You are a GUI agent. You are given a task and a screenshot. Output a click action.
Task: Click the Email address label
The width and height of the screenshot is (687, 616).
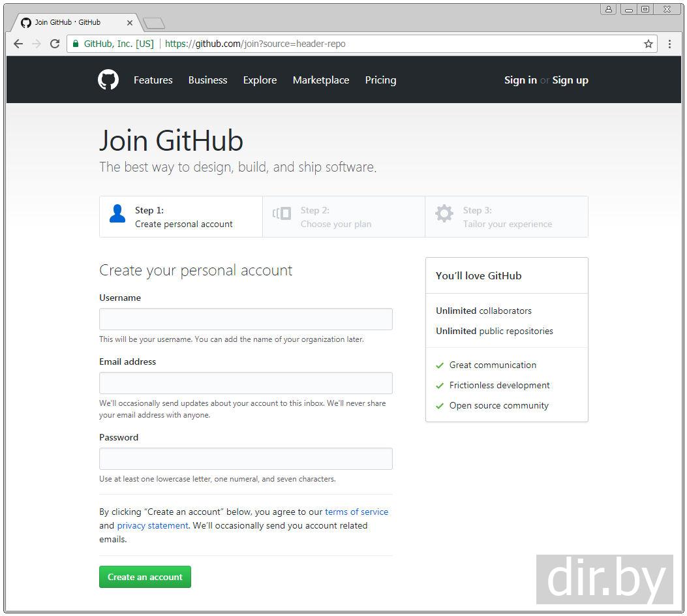click(x=127, y=362)
